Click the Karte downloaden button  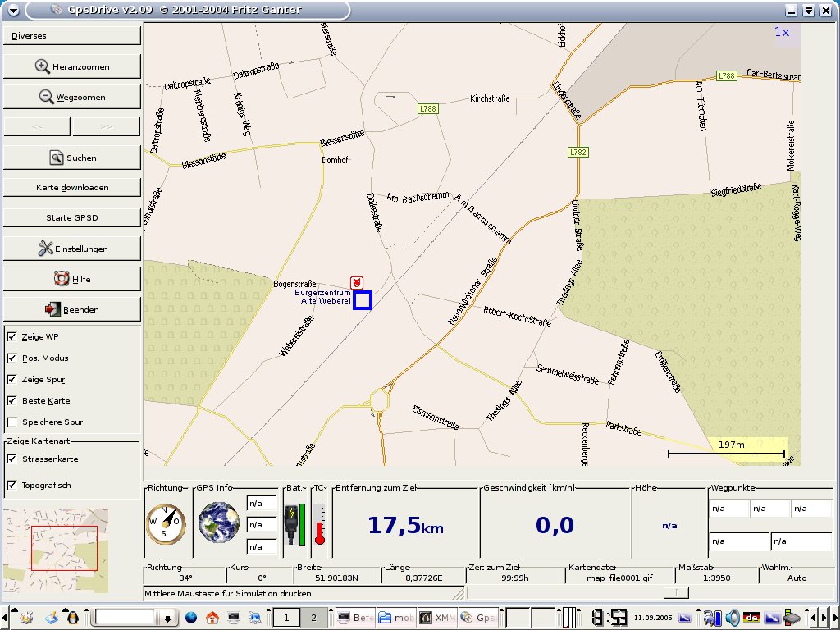tap(72, 188)
